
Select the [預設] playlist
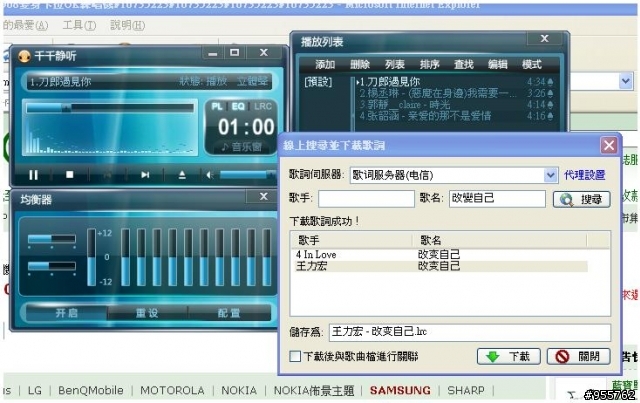pos(318,82)
